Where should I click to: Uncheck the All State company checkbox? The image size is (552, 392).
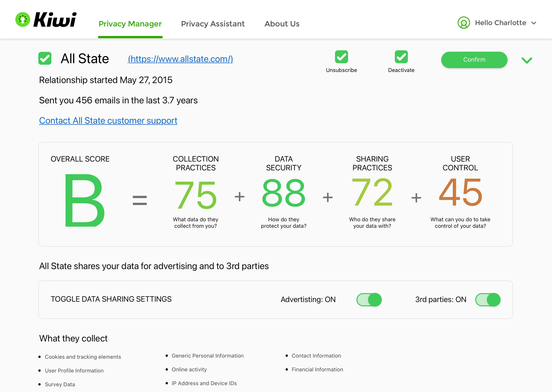pos(45,58)
